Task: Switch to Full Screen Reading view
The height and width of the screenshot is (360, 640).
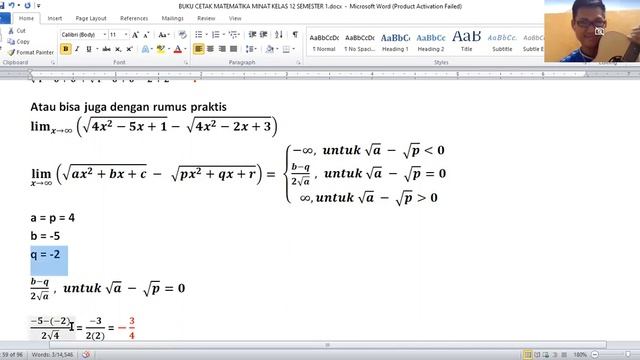Action: [537, 355]
